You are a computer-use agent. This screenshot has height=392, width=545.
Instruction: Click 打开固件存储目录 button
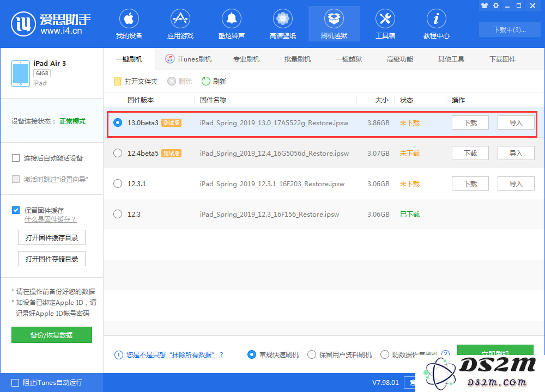(52, 259)
